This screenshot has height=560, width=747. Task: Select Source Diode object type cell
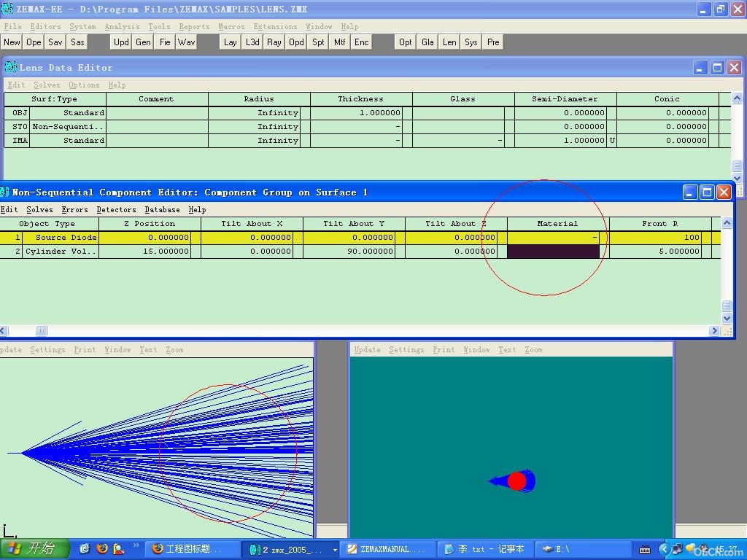(x=60, y=238)
